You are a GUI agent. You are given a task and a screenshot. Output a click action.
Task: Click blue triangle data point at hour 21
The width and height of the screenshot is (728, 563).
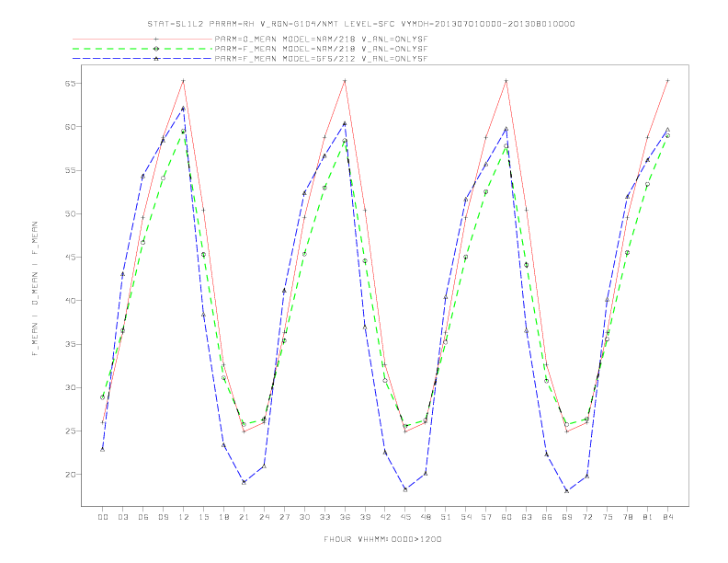pos(244,482)
